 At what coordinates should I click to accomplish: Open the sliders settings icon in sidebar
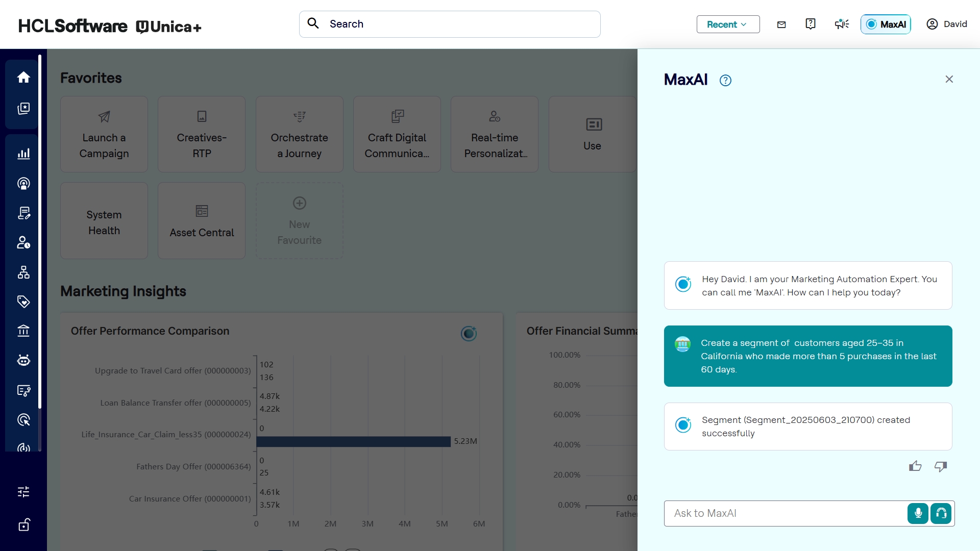pyautogui.click(x=23, y=492)
